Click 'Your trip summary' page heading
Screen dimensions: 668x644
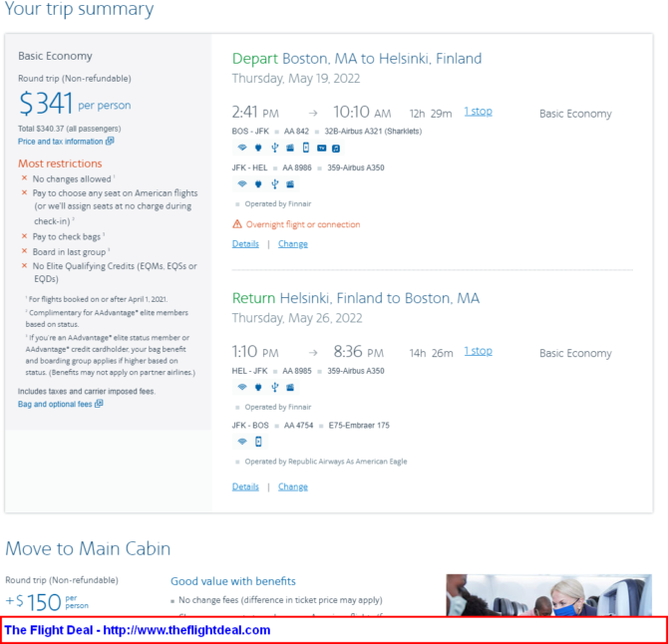pyautogui.click(x=79, y=9)
